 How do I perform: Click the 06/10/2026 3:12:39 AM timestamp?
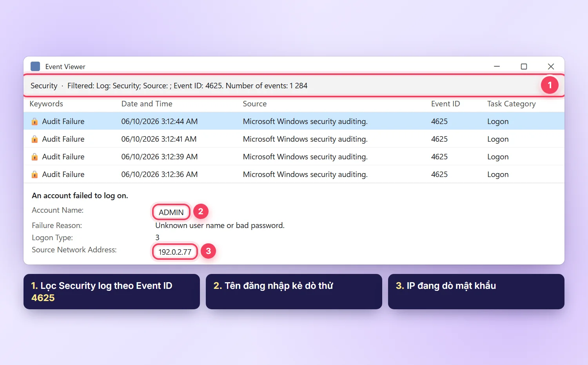pyautogui.click(x=160, y=157)
